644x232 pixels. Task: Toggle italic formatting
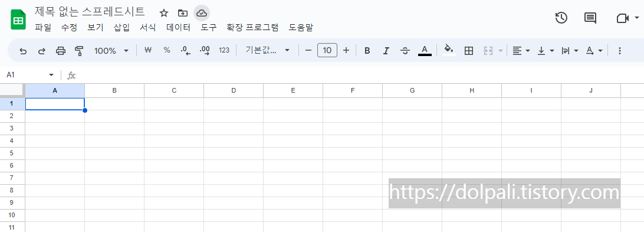tap(386, 51)
